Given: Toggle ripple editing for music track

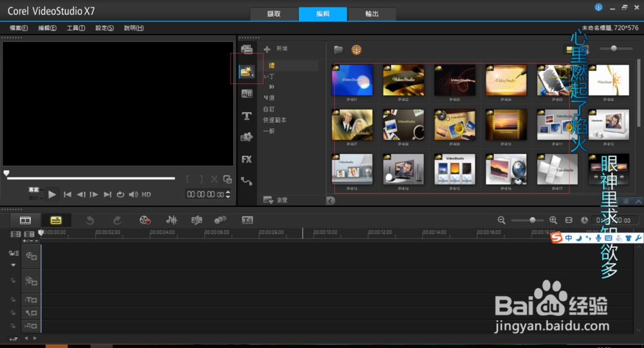Looking at the screenshot, I should (x=13, y=326).
